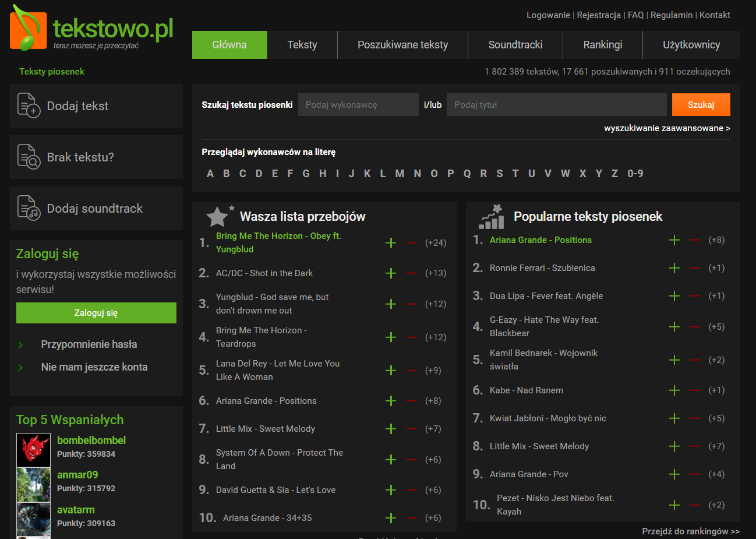This screenshot has width=756, height=539.
Task: Focus the Podaj wykonawcę input field
Action: pos(358,104)
